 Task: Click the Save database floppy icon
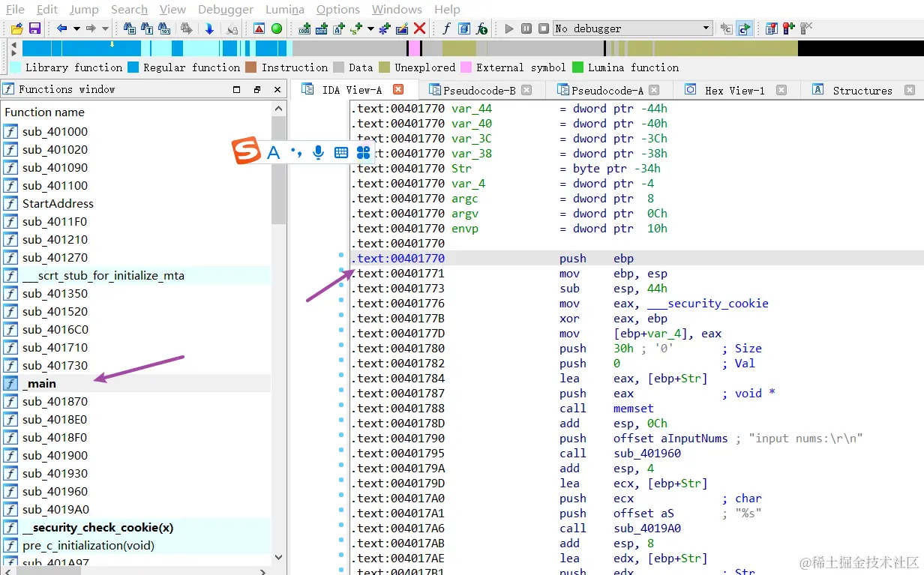coord(34,28)
